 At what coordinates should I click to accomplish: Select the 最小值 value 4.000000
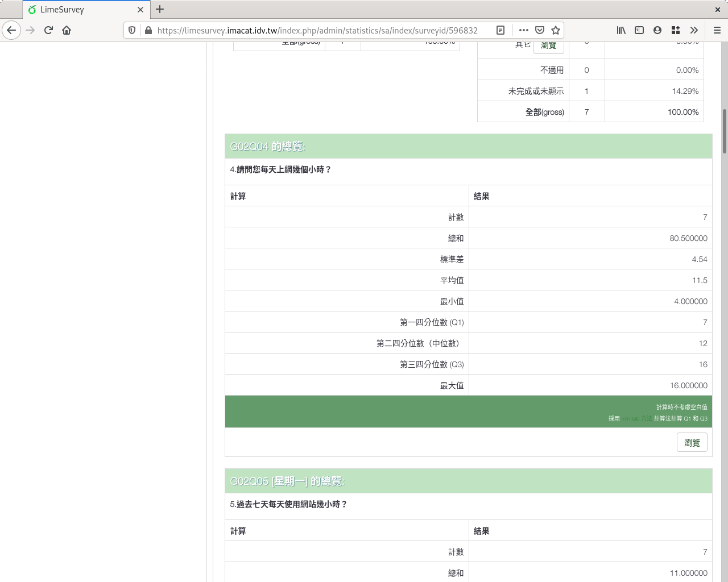point(690,301)
